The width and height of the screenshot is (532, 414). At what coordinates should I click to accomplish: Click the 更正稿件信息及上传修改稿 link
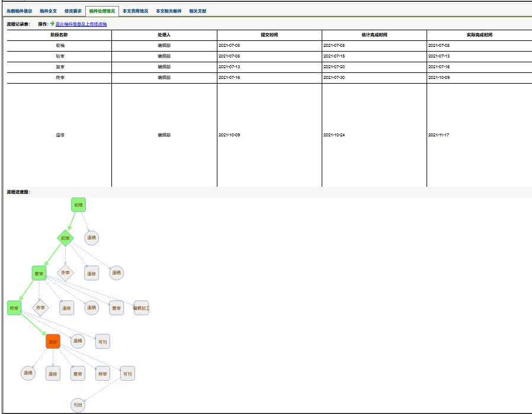tap(81, 24)
